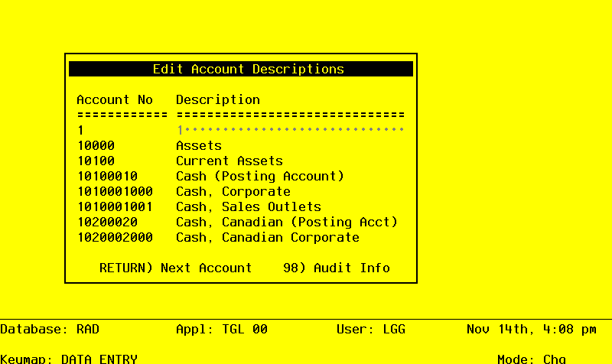
Task: Click the Description column header
Action: coord(218,99)
